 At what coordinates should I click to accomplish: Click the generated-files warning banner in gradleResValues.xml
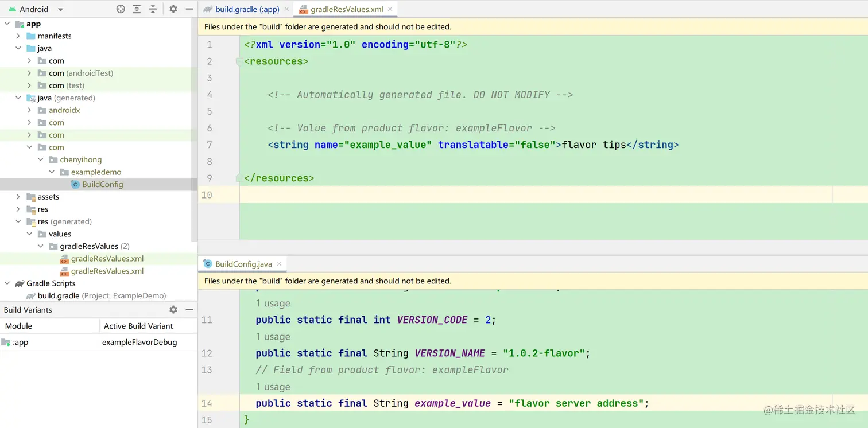click(533, 26)
